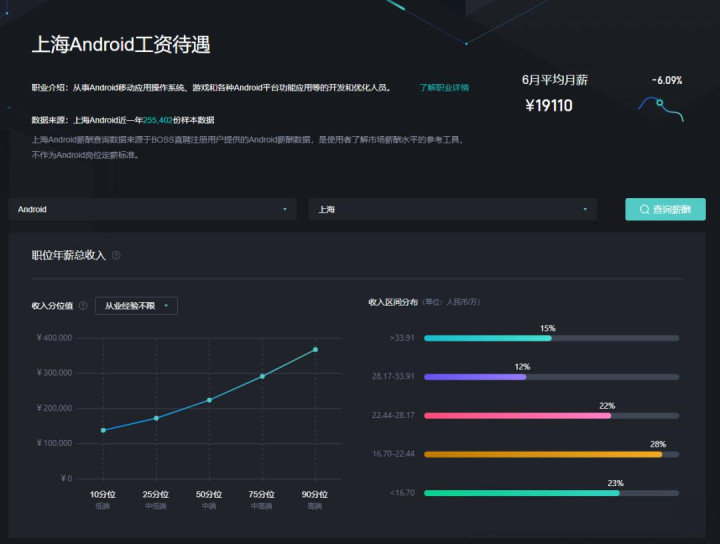Viewport: 720px width, 544px height.
Task: Open the 了解职业详情 link
Action: tap(444, 88)
